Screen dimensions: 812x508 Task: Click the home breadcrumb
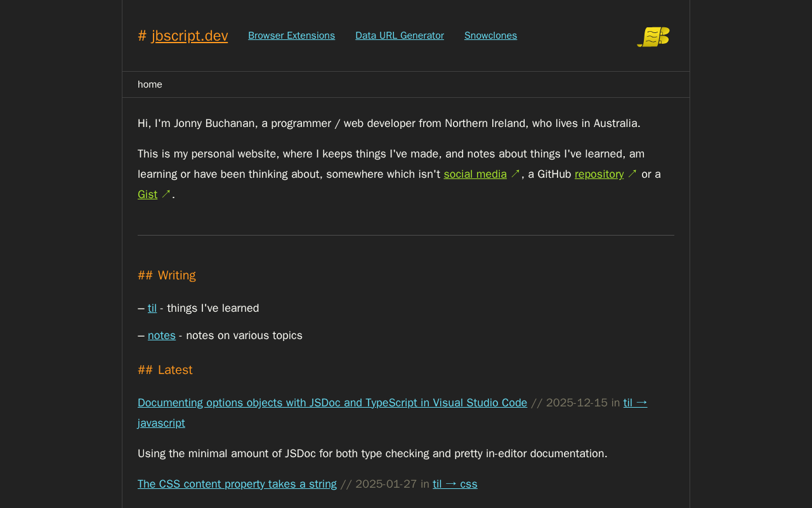(150, 84)
